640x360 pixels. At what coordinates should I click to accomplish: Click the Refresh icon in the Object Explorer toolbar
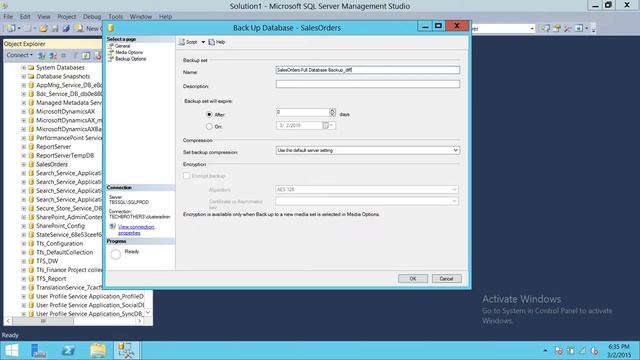pyautogui.click(x=86, y=55)
